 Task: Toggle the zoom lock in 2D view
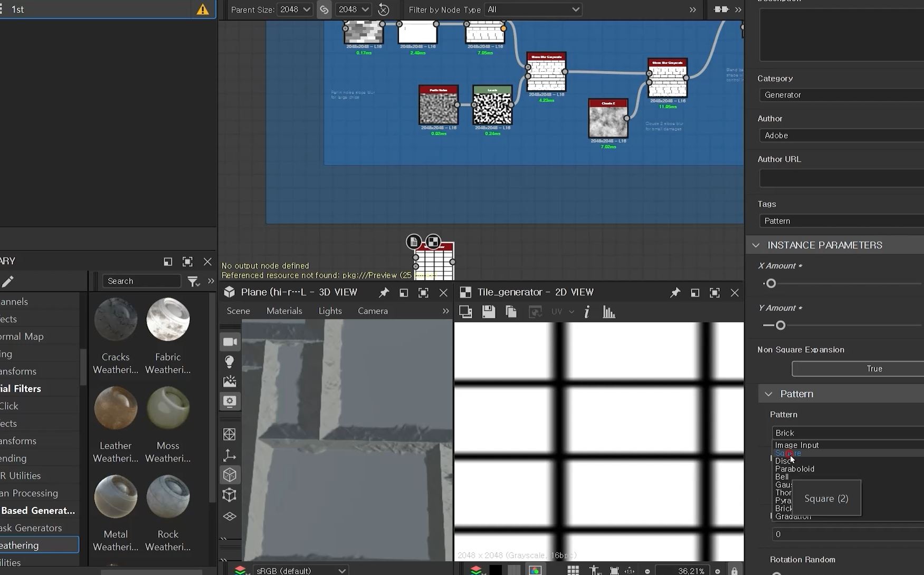pyautogui.click(x=734, y=571)
